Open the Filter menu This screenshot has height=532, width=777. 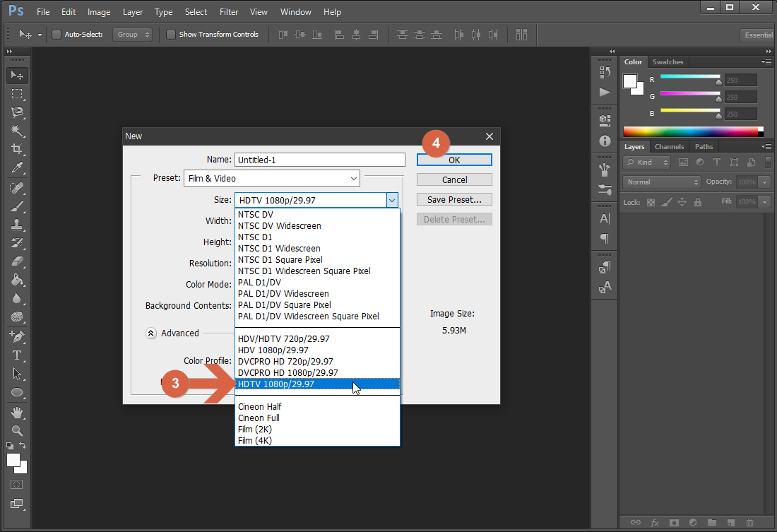[x=229, y=12]
